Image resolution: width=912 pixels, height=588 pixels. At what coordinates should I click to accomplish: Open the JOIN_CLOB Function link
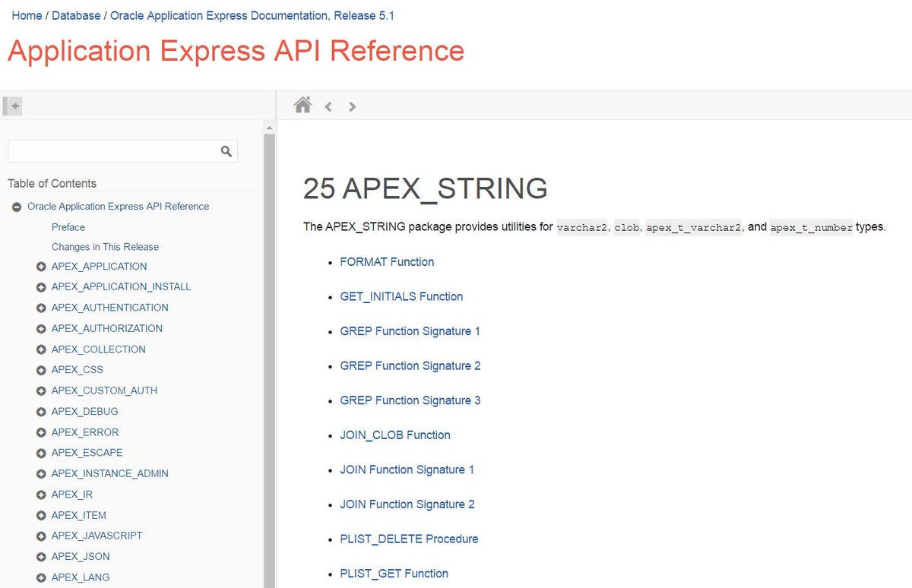tap(395, 435)
